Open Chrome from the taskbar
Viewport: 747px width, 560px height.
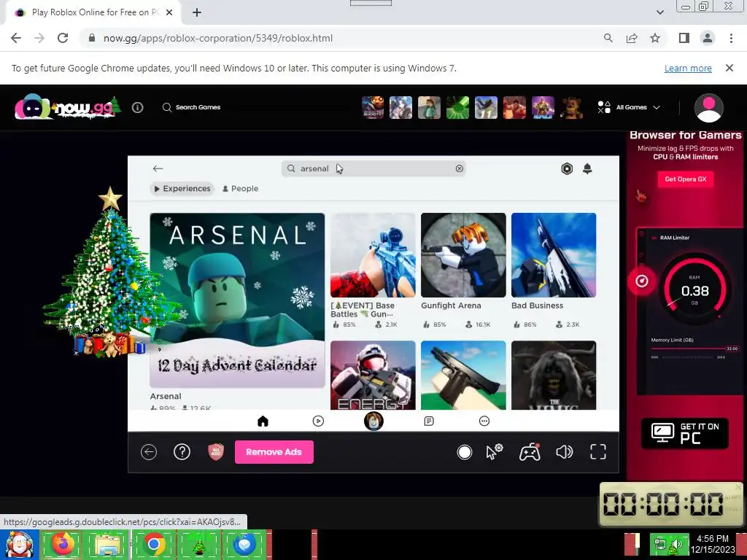click(153, 545)
